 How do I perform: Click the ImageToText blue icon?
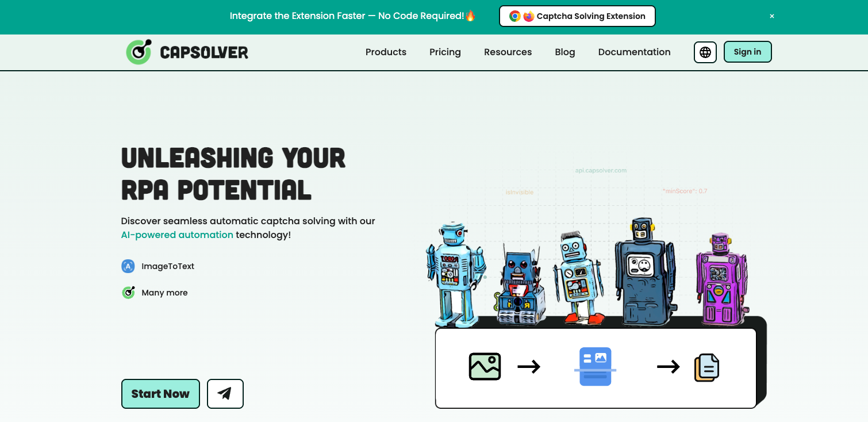coord(128,266)
